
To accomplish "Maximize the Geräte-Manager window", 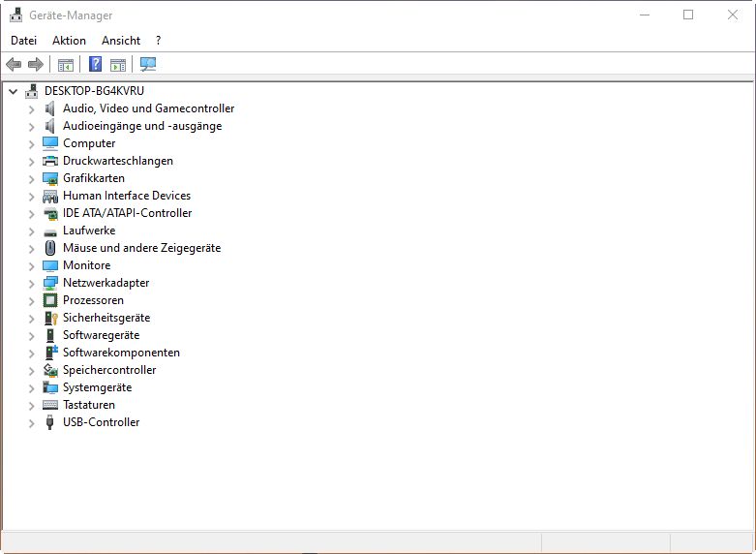I will click(x=688, y=15).
